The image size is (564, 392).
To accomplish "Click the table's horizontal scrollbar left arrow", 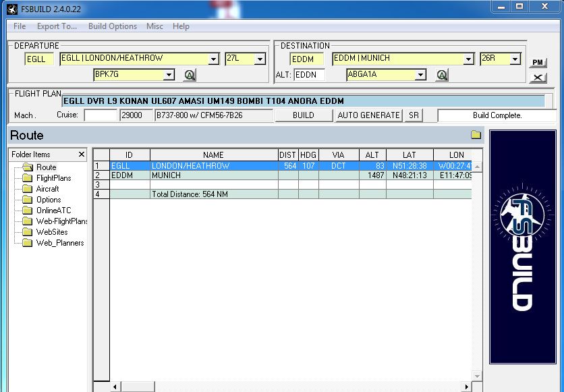I will coord(115,387).
